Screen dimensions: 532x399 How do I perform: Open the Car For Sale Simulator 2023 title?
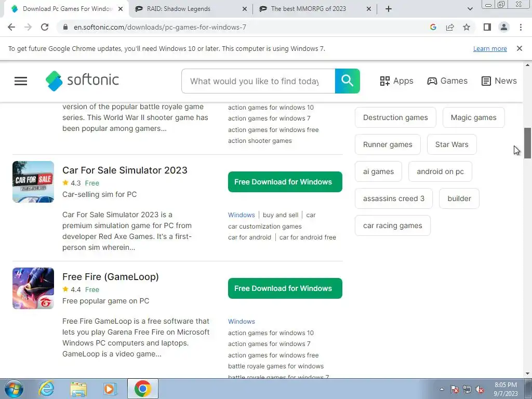(125, 170)
